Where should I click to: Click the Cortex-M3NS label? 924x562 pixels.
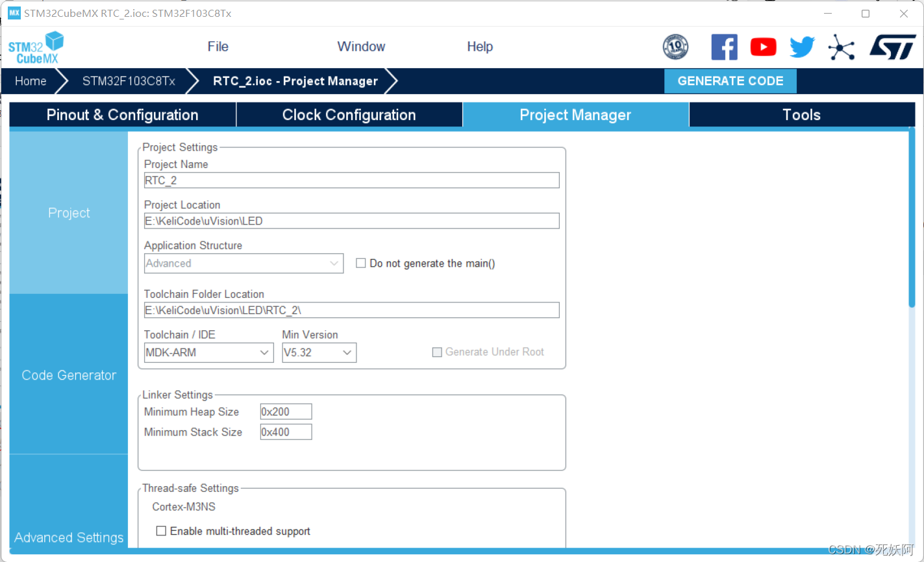pos(184,507)
